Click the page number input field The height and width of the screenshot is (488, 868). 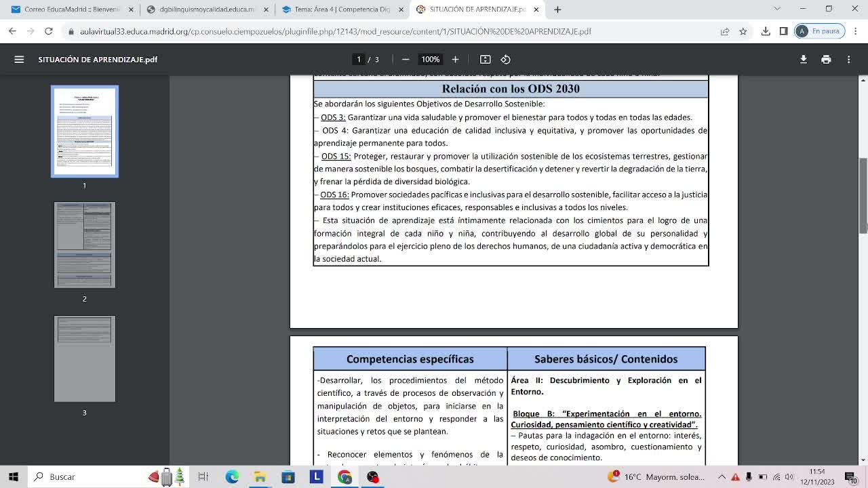point(359,60)
